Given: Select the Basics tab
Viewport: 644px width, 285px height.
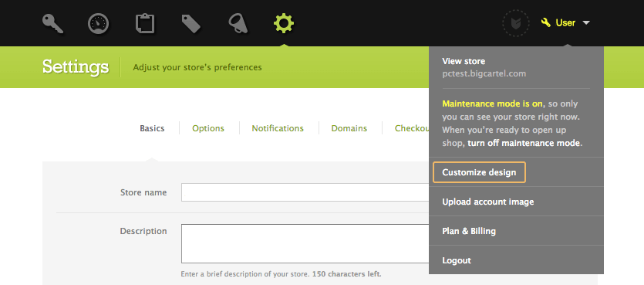Looking at the screenshot, I should (152, 128).
